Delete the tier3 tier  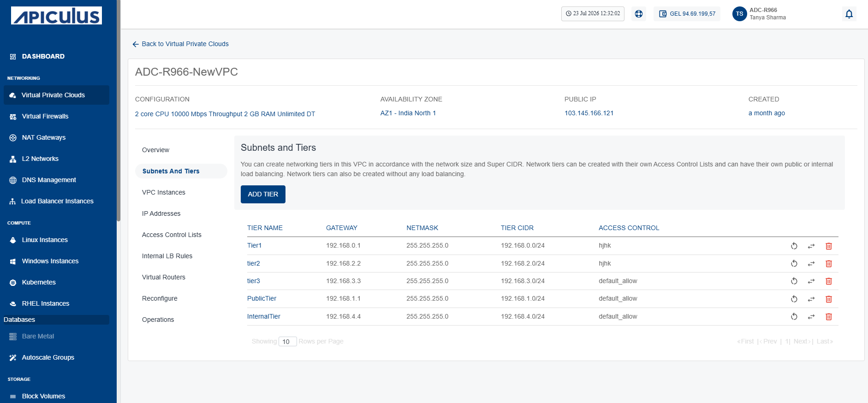tap(828, 281)
